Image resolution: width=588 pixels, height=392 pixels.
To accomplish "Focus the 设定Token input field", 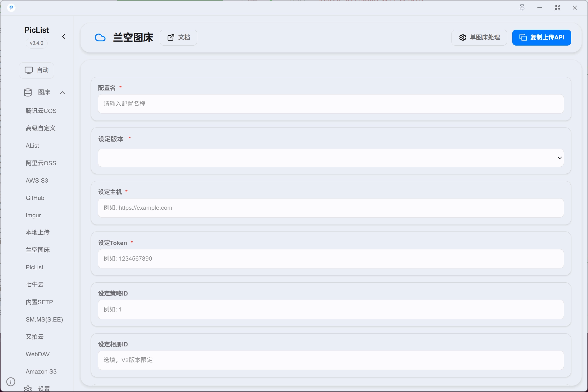I will 331,259.
